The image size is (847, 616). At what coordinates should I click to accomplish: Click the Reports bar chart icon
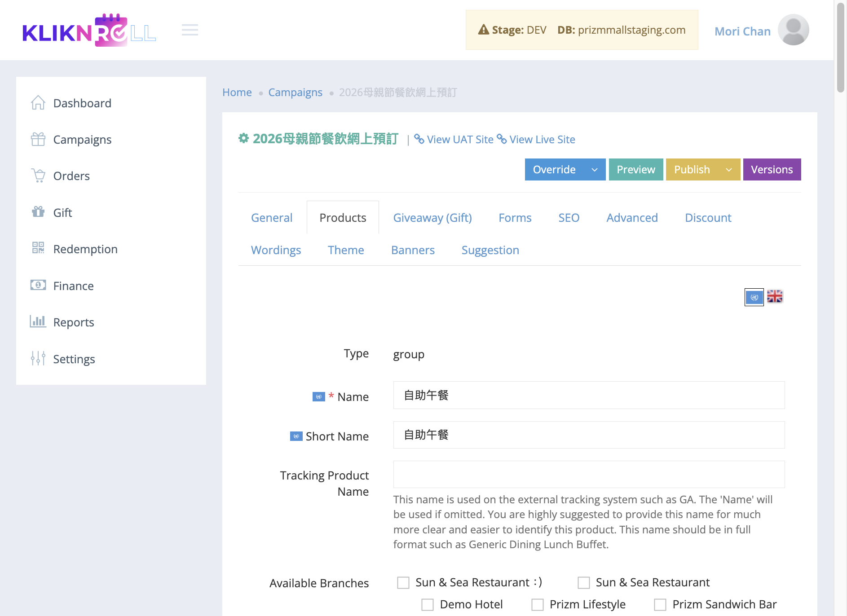(x=38, y=321)
